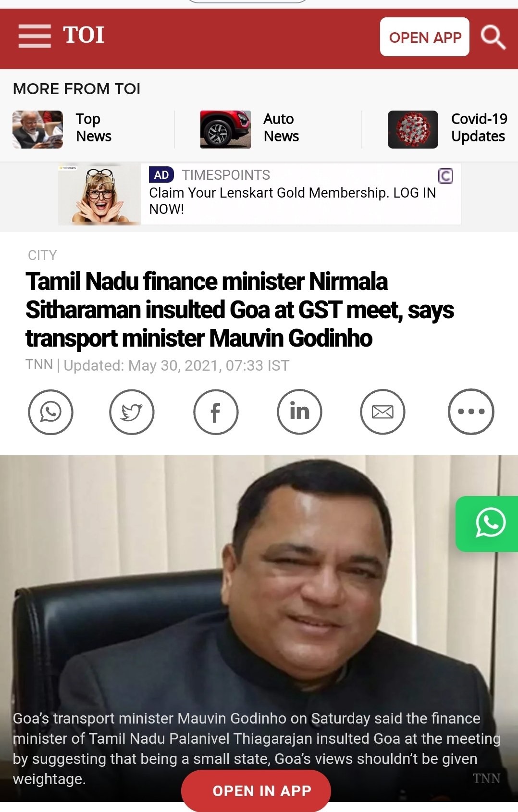Click the TOI logo
This screenshot has width=518, height=812.
click(84, 35)
